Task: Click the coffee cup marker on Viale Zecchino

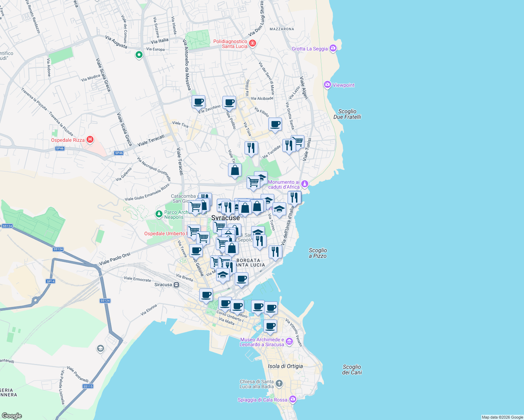Action: [198, 102]
